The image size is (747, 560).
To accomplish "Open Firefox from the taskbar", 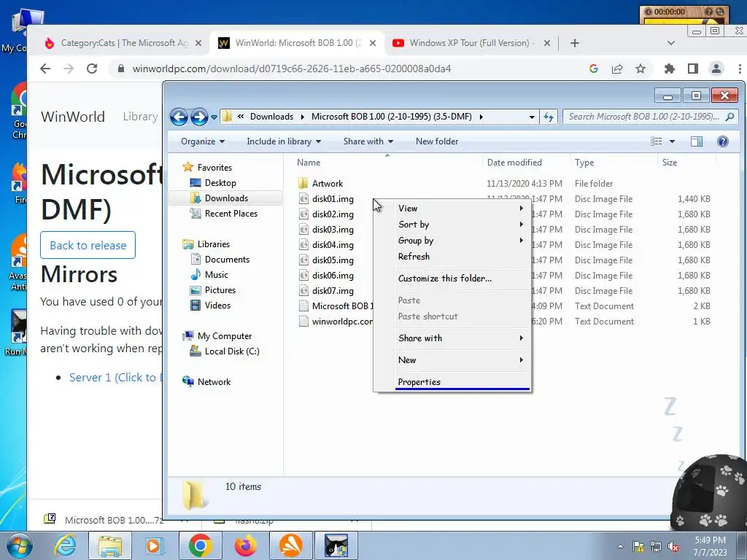I will 245,545.
